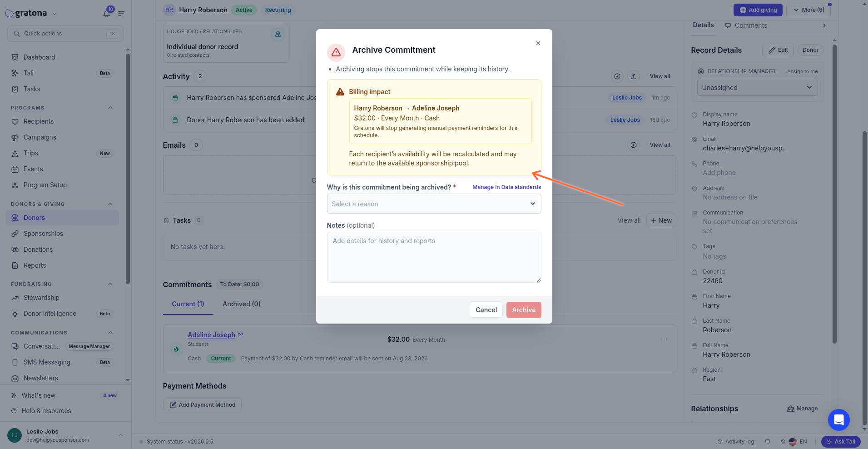Add activity with plus circle icon
Screen dimensions: 868x449
617,76
